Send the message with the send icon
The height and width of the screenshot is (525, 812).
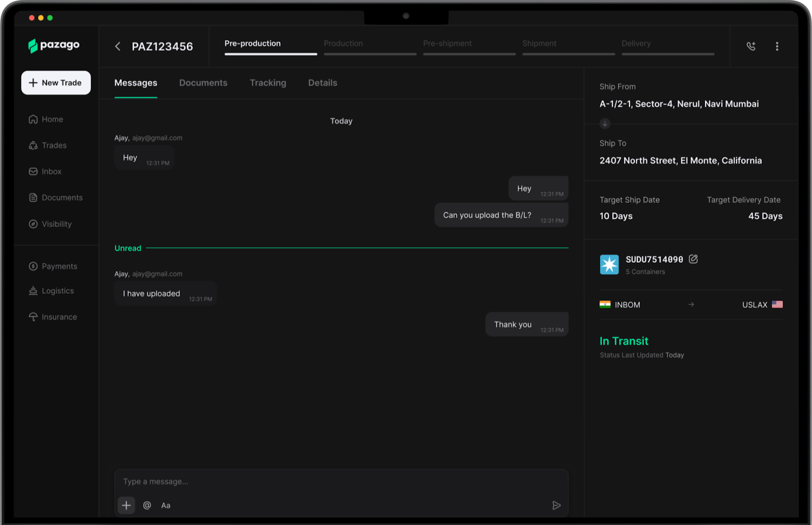point(556,505)
